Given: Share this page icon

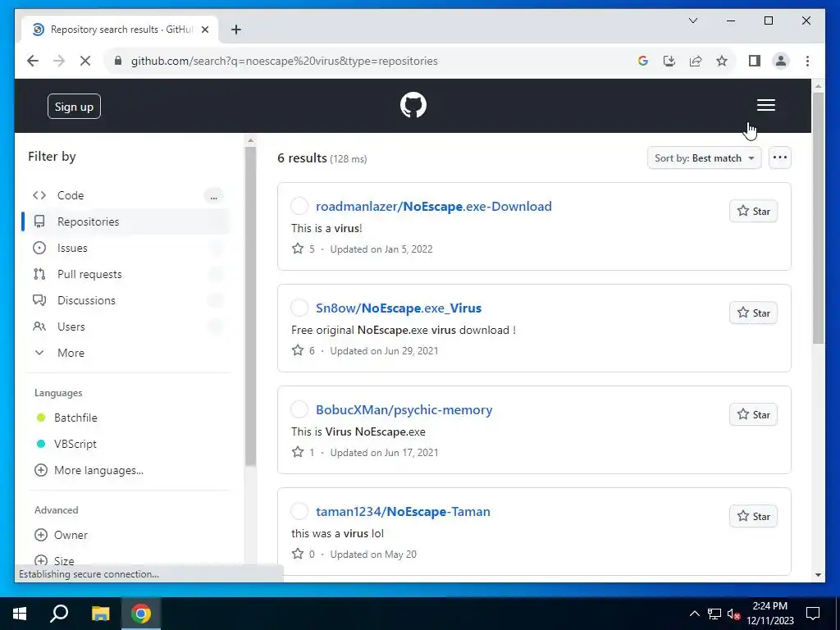Looking at the screenshot, I should pyautogui.click(x=696, y=61).
